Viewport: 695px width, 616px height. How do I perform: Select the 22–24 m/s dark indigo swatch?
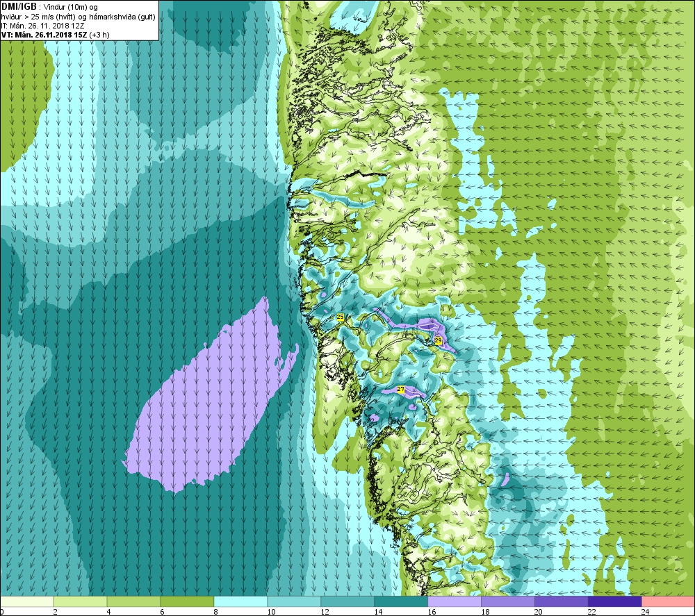click(615, 601)
